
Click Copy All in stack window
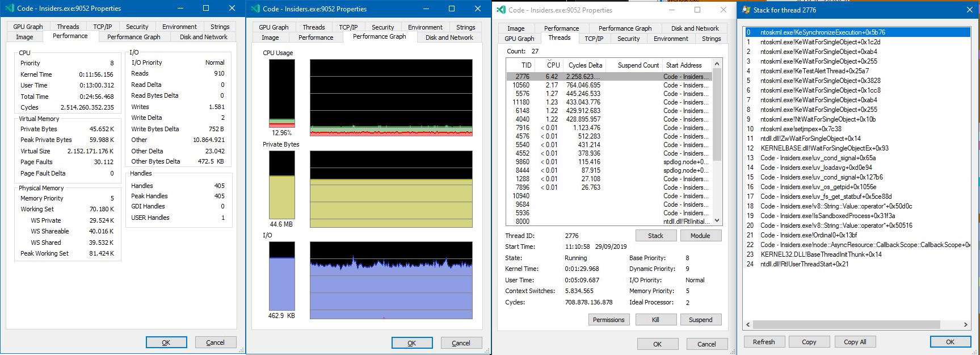pyautogui.click(x=855, y=342)
